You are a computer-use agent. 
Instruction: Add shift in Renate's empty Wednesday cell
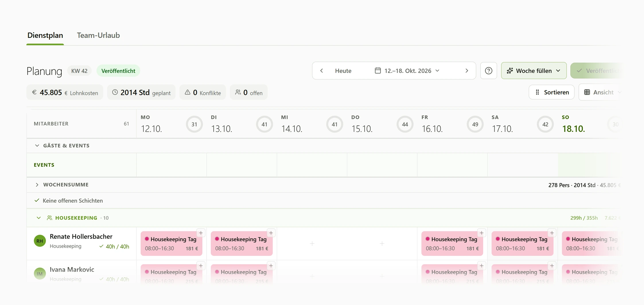[x=312, y=244]
